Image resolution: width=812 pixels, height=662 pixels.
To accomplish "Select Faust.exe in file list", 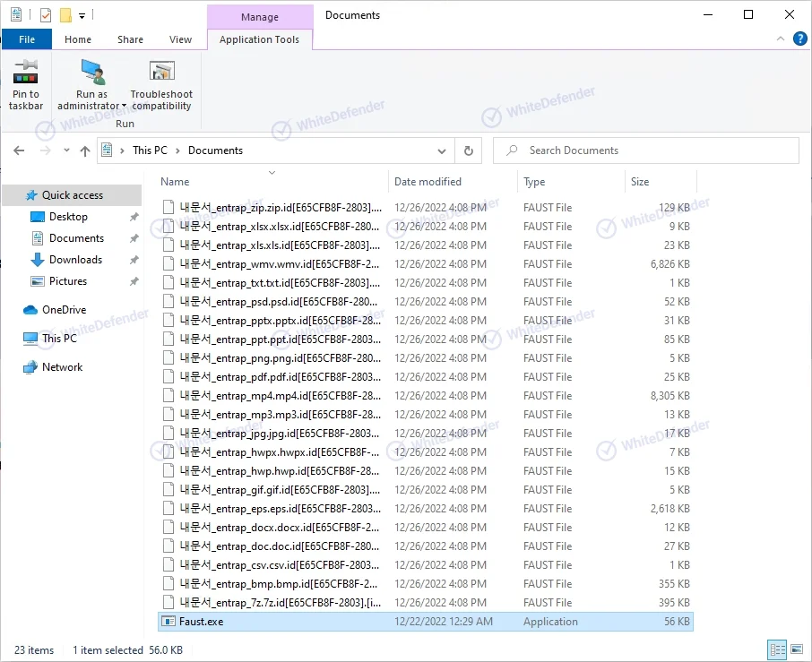I will tap(201, 622).
